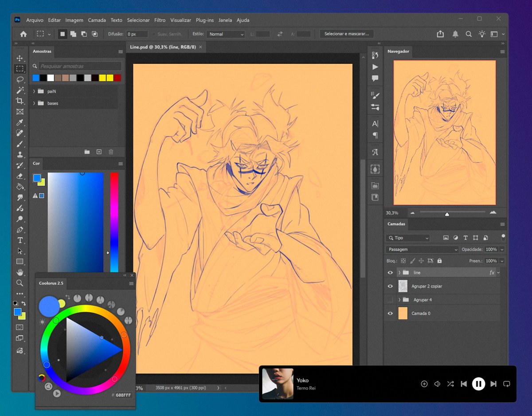This screenshot has height=416, width=532.
Task: Select the Pen tool
Action: 20,230
